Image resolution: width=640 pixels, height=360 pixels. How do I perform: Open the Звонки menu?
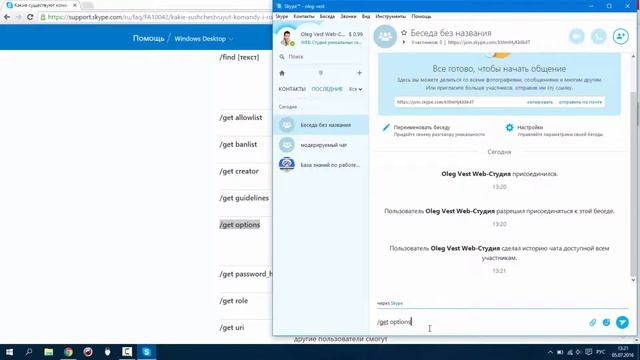coord(348,16)
